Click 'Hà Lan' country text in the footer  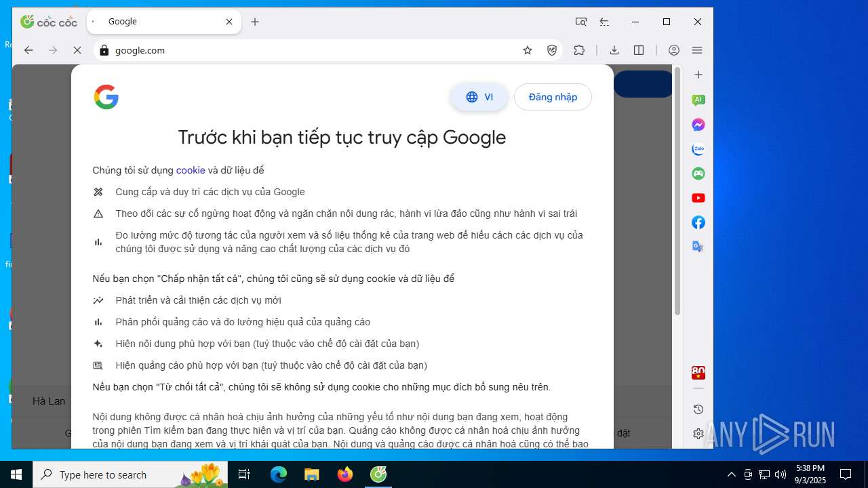point(49,401)
